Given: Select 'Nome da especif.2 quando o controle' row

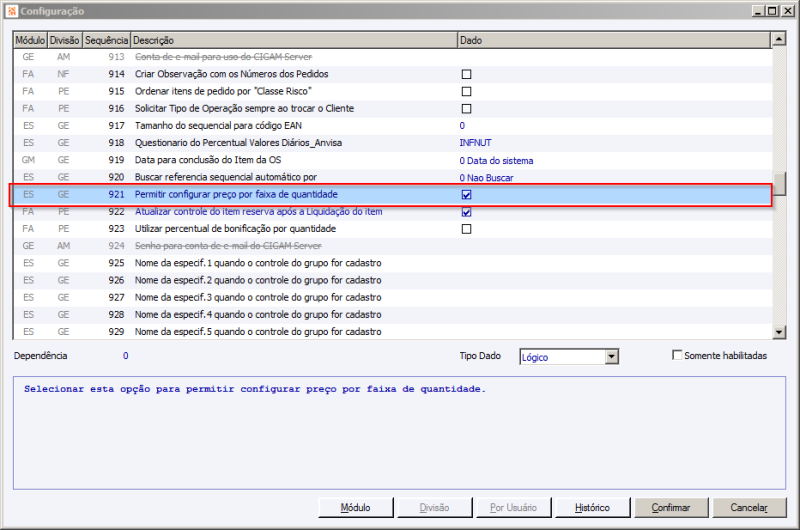Looking at the screenshot, I should coord(392,280).
